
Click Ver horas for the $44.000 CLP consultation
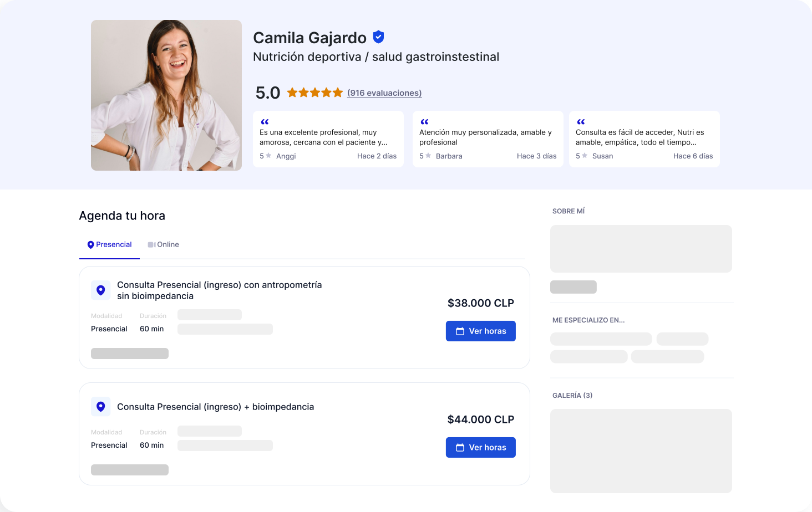coord(481,447)
